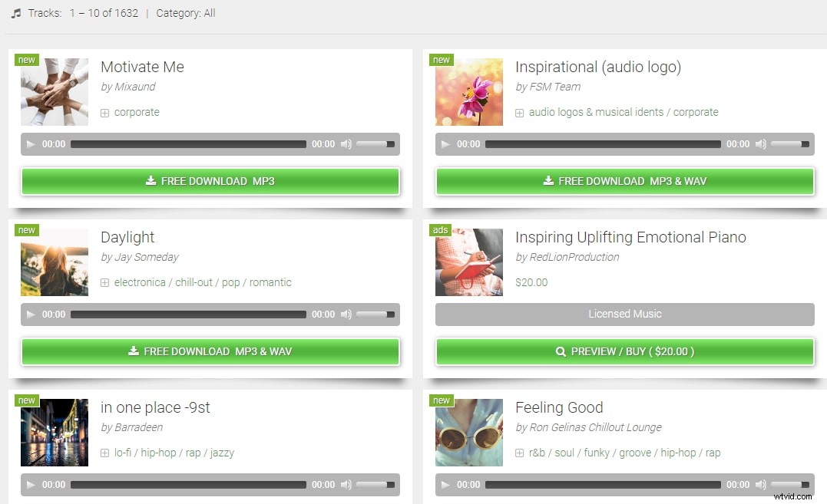This screenshot has height=504, width=827.
Task: Mute the Daylight player speaker icon
Action: (346, 315)
